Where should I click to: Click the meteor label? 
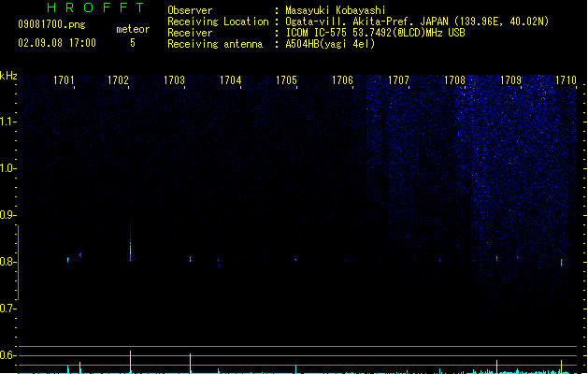(x=133, y=29)
